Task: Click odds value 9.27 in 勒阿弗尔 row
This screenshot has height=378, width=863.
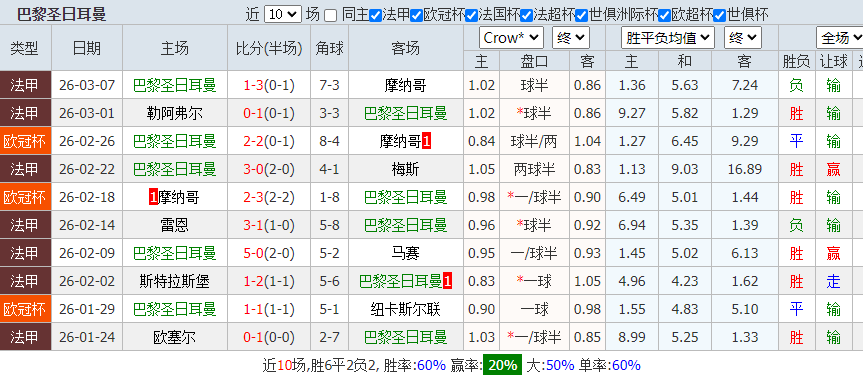Action: coord(631,113)
